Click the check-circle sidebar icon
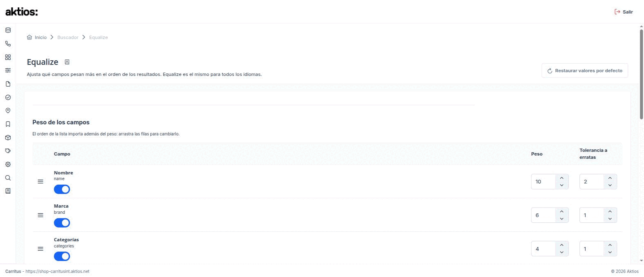This screenshot has width=644, height=277. [x=8, y=97]
